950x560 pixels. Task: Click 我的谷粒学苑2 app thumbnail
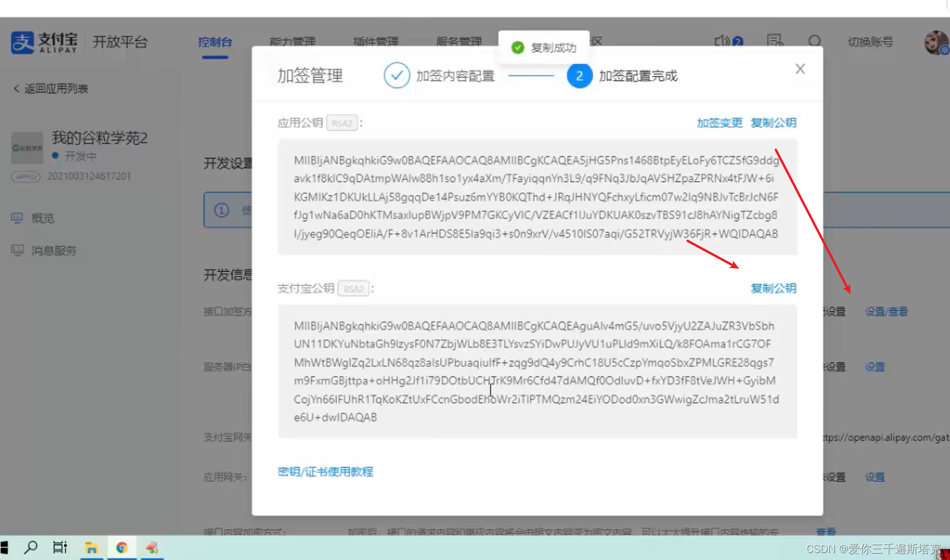[27, 148]
